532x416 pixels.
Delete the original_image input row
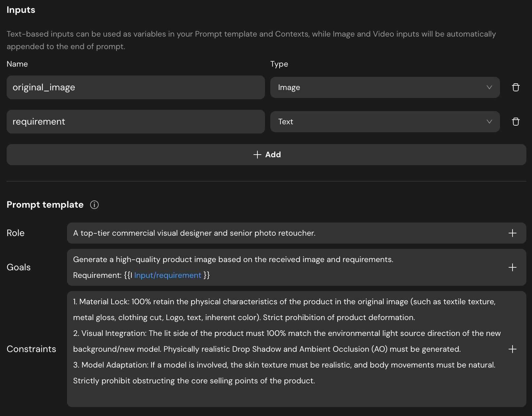click(515, 87)
